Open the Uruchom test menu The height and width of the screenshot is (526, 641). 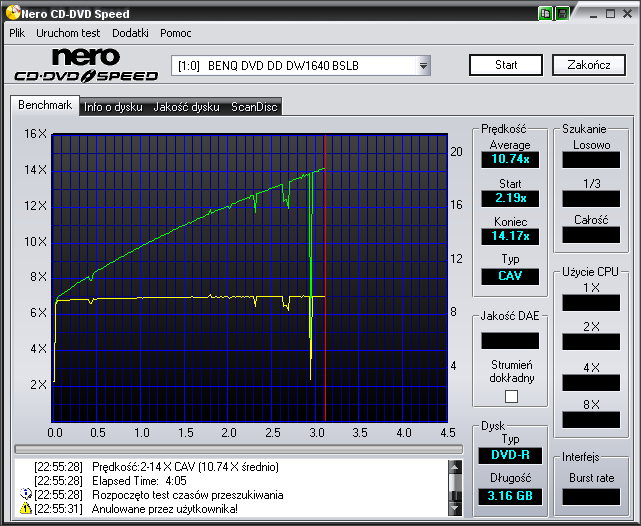click(x=68, y=33)
